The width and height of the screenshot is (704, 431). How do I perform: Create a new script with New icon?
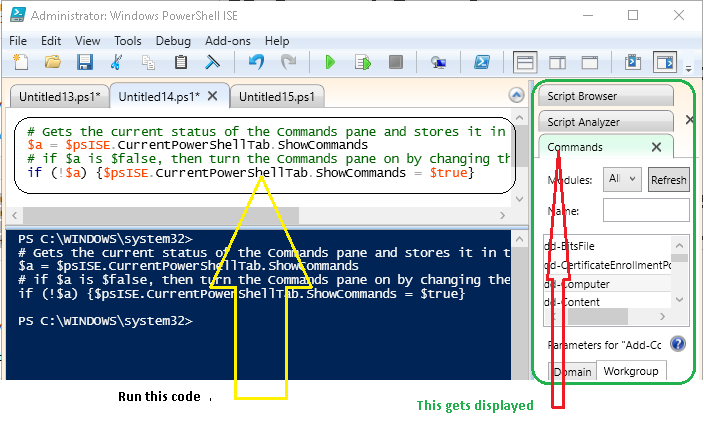coord(21,62)
